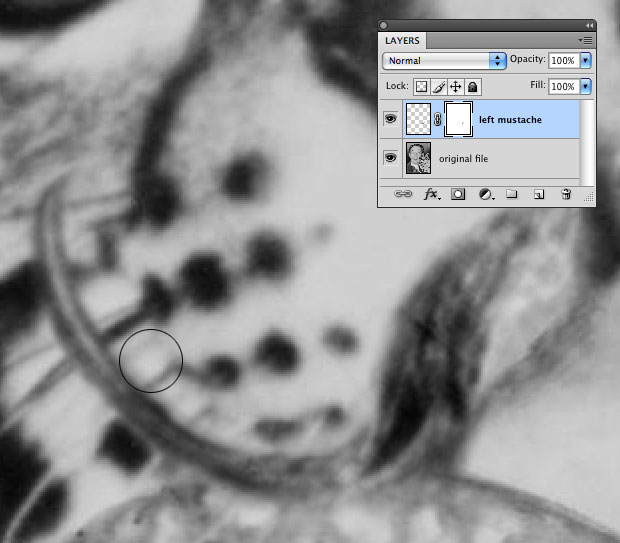
Task: Delete layer using the trash icon
Action: tap(566, 195)
